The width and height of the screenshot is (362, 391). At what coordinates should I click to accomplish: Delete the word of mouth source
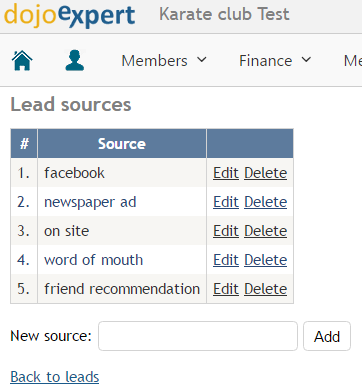pos(265,260)
